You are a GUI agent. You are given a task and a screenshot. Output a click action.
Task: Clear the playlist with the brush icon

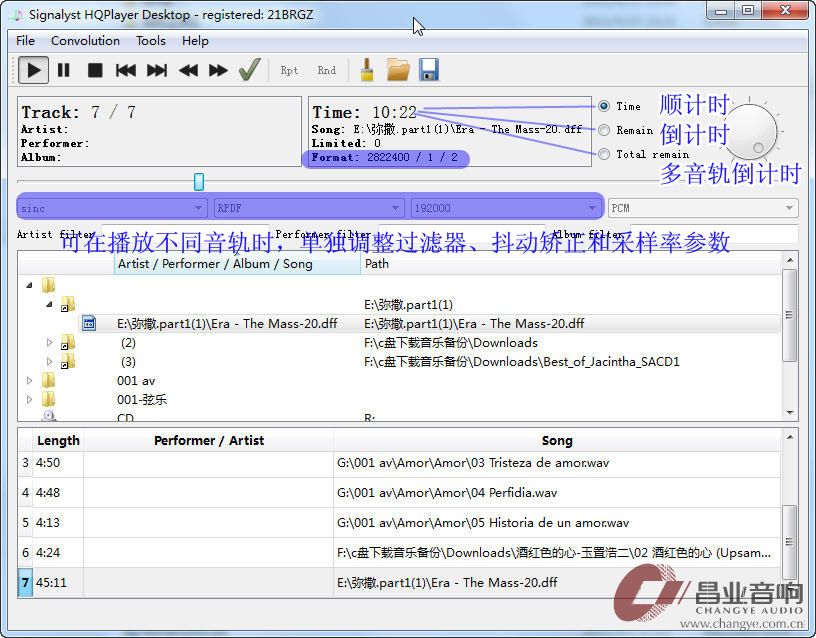point(367,70)
